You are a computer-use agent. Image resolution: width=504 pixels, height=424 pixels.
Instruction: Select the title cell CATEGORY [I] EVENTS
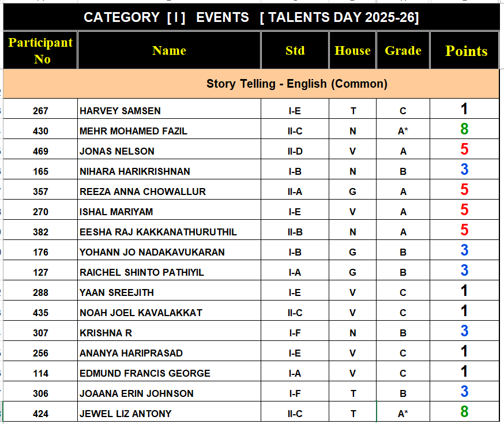[251, 17]
